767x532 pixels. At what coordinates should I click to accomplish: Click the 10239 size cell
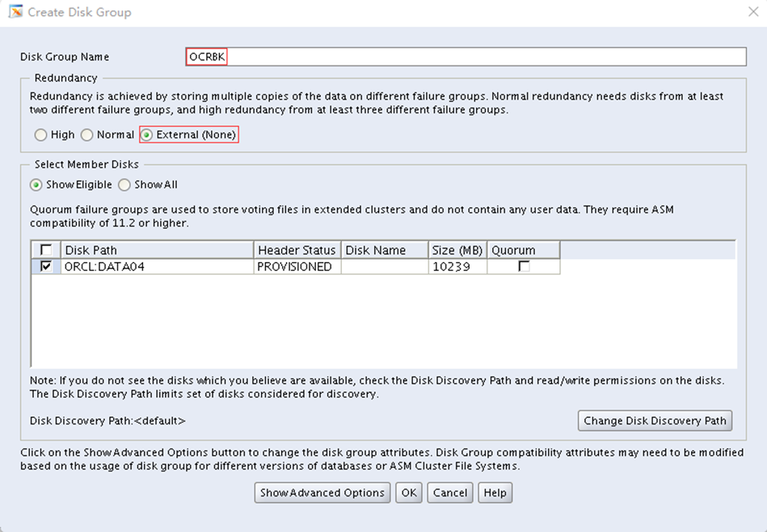click(457, 267)
